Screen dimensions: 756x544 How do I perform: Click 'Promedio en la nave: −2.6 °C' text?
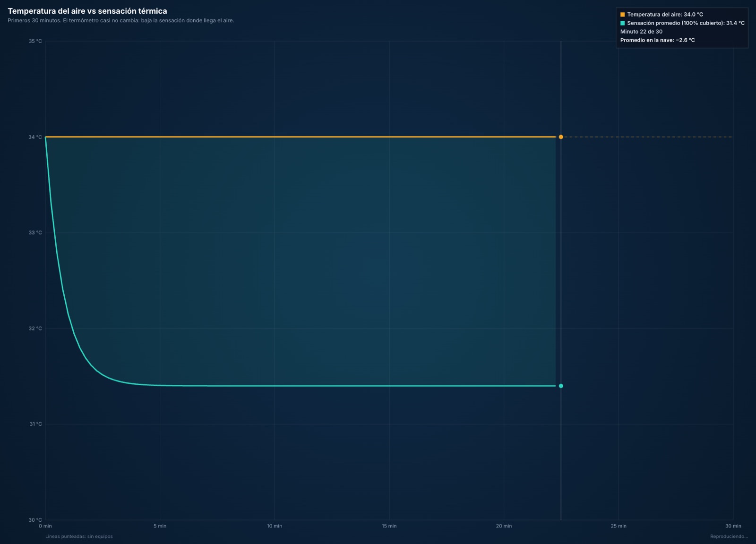(657, 40)
